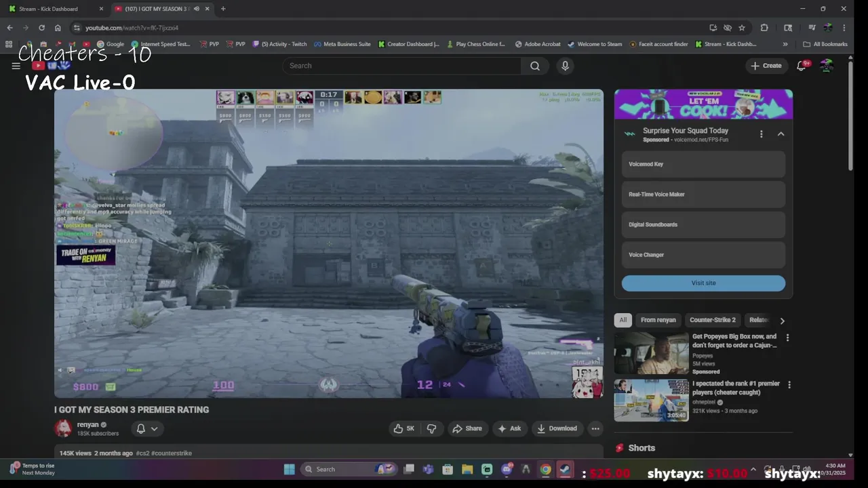Screen dimensions: 868x488
Task: Open the #cs2 hashtag link
Action: coord(142,453)
